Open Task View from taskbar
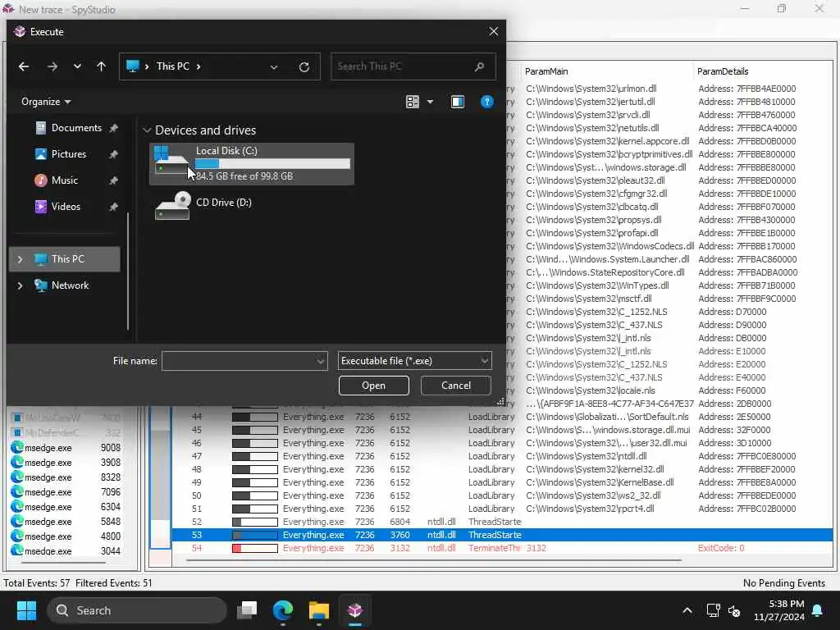The image size is (840, 630). [248, 610]
